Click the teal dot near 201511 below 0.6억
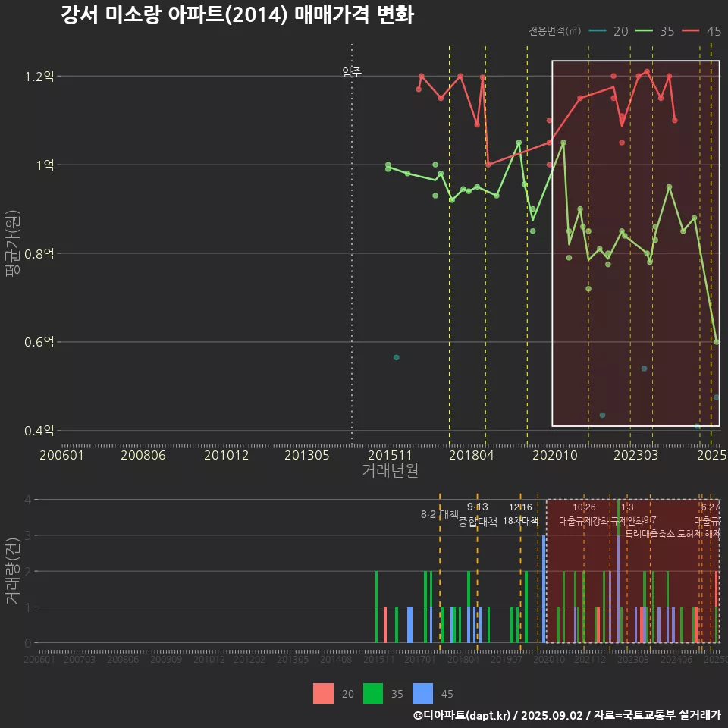The width and height of the screenshot is (728, 728). 396,357
